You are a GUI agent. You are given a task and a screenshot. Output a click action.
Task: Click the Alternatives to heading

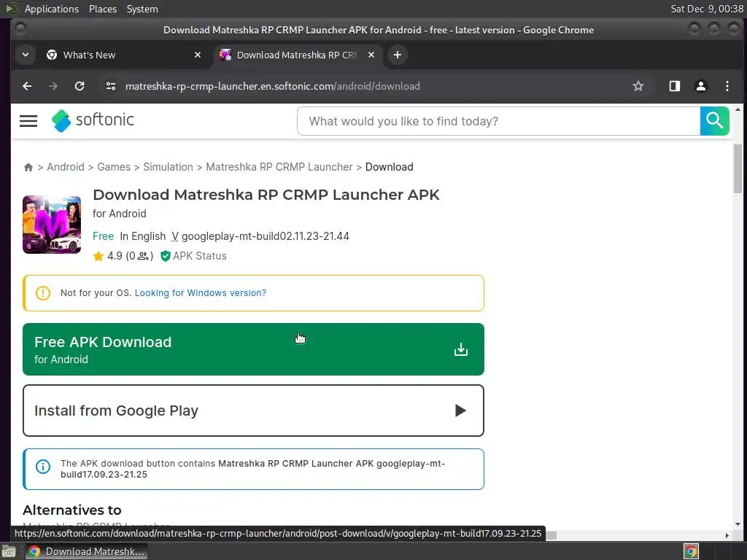tap(72, 510)
